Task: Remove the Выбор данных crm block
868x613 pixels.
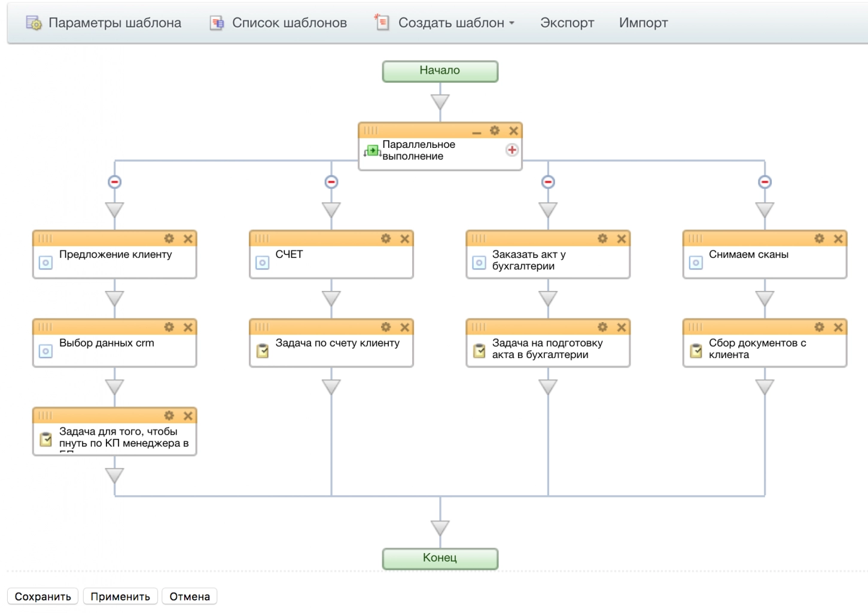Action: coord(188,327)
